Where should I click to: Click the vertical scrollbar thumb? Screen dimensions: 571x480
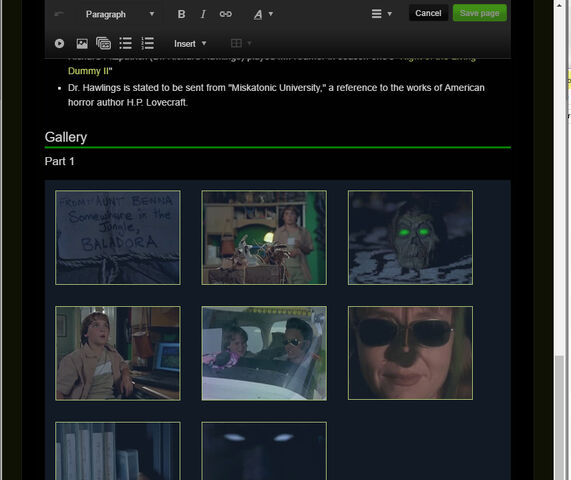pos(559,418)
